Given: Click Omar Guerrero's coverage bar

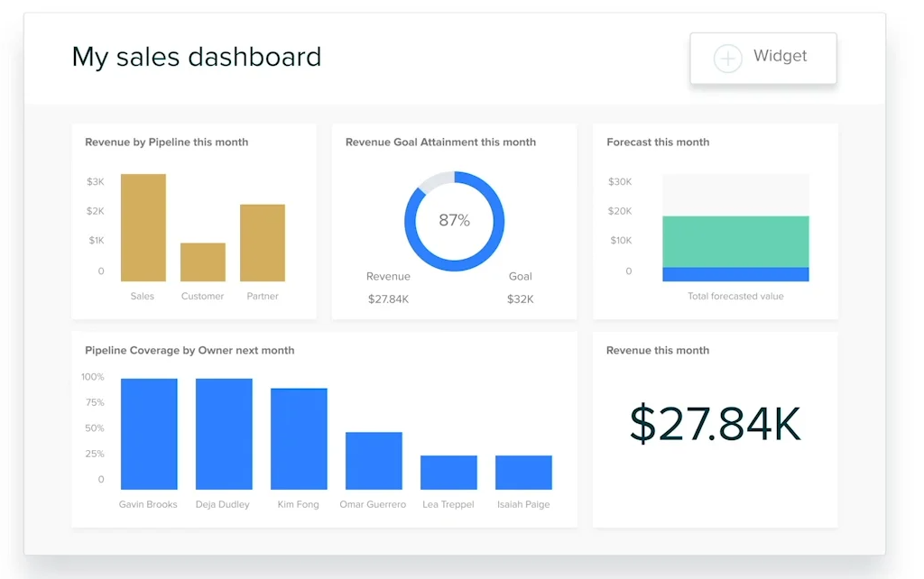Looking at the screenshot, I should point(374,461).
